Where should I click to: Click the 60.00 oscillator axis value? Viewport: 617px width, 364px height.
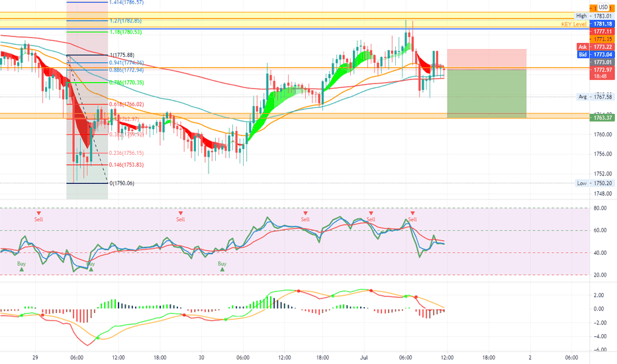click(600, 230)
